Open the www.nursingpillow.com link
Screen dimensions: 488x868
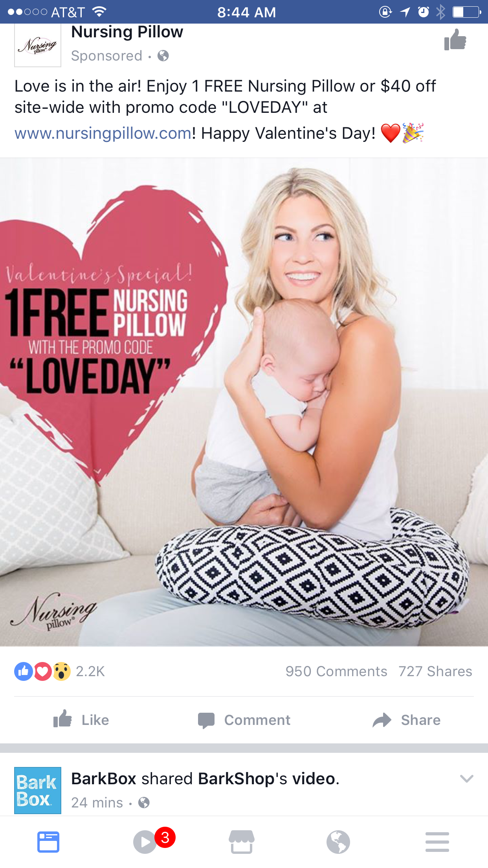(x=103, y=133)
